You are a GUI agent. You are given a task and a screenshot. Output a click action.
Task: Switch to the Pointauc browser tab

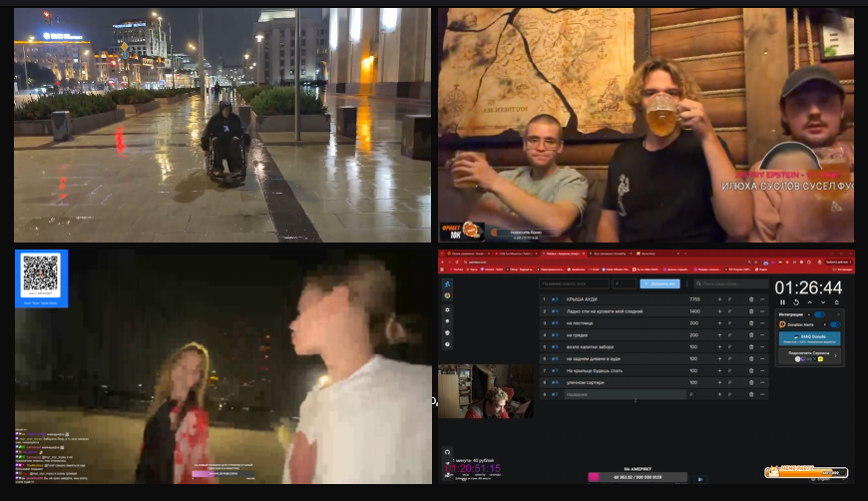(x=565, y=253)
